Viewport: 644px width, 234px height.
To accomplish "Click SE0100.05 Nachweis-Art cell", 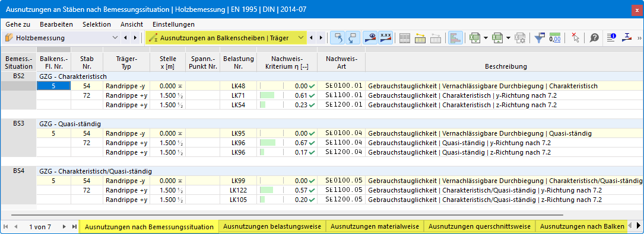I will pyautogui.click(x=341, y=181).
